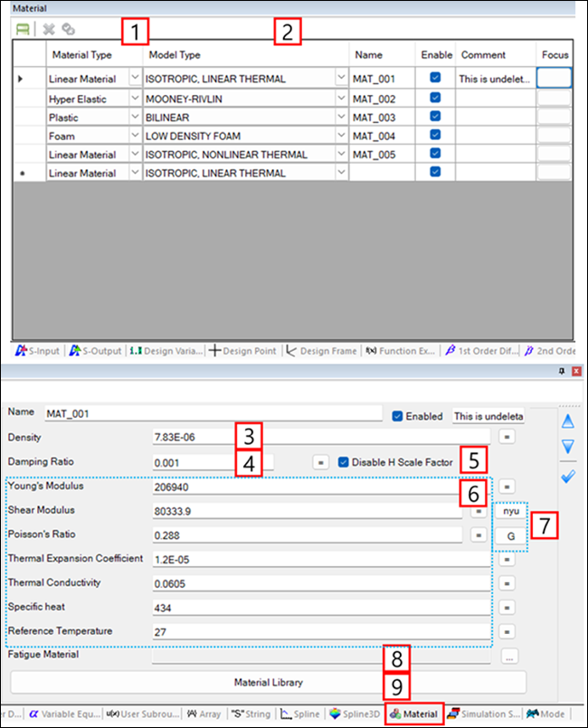Click the equals button next to Young's Modulus
This screenshot has width=588, height=728.
click(507, 487)
